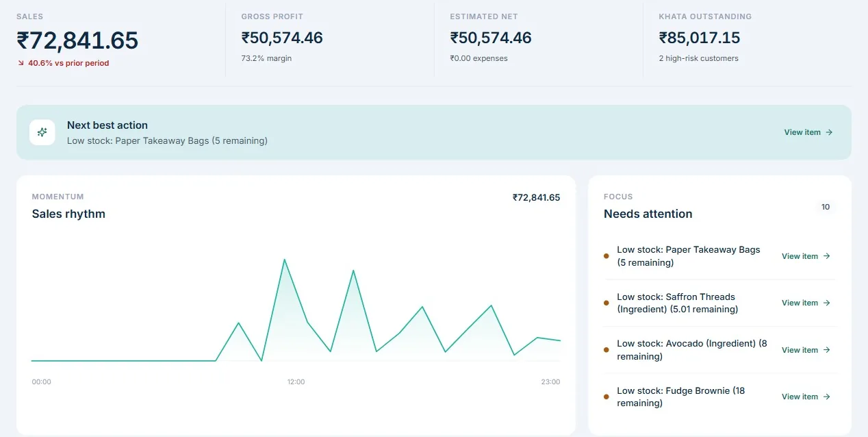The height and width of the screenshot is (437, 868).
Task: Open View item for Saffron Threads
Action: tap(806, 303)
